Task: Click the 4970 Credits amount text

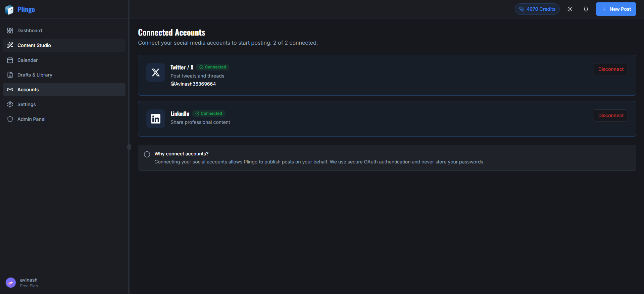Action: 541,9
